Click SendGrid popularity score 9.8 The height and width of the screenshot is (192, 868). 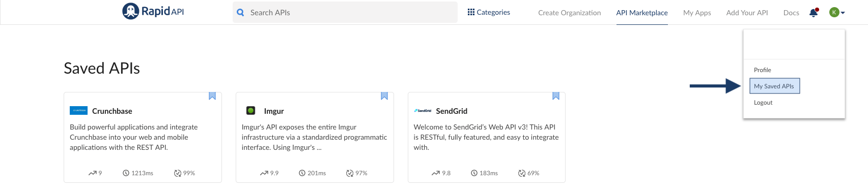(446, 173)
